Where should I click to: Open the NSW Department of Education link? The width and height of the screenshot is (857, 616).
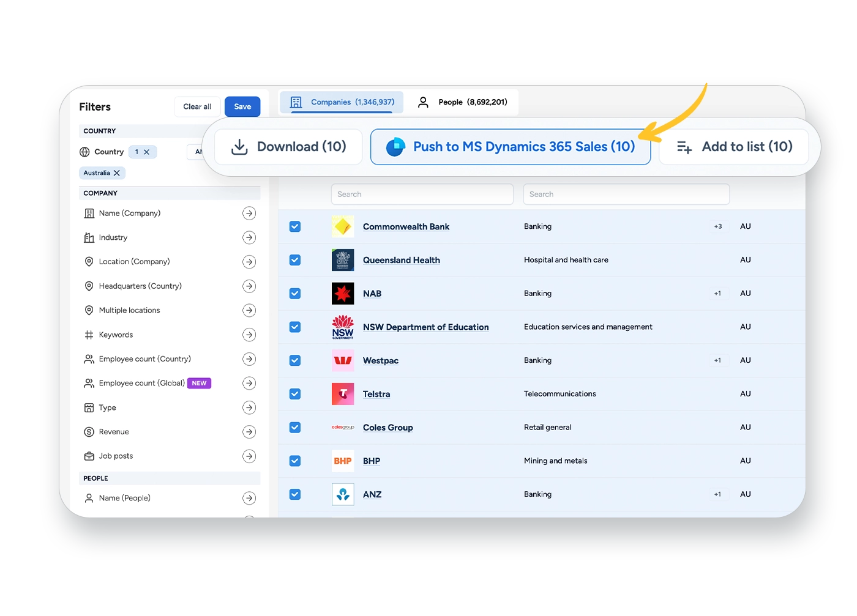(425, 327)
